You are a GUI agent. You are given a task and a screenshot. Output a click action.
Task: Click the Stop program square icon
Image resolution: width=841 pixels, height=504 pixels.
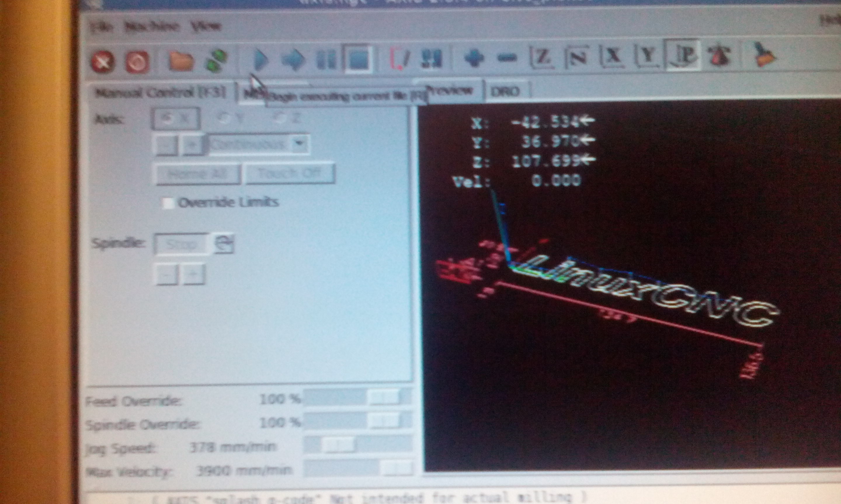click(359, 60)
